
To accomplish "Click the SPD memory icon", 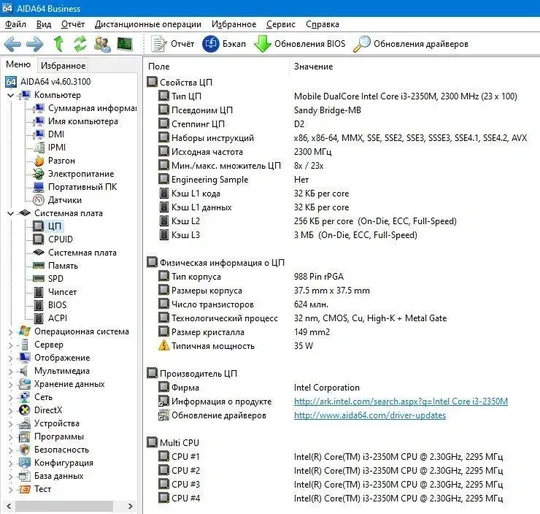I will (39, 279).
